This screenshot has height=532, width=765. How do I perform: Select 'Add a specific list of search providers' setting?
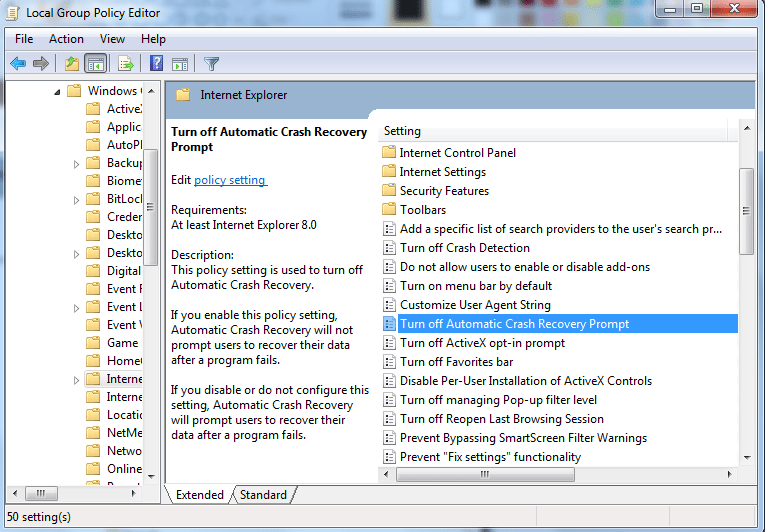click(x=561, y=229)
